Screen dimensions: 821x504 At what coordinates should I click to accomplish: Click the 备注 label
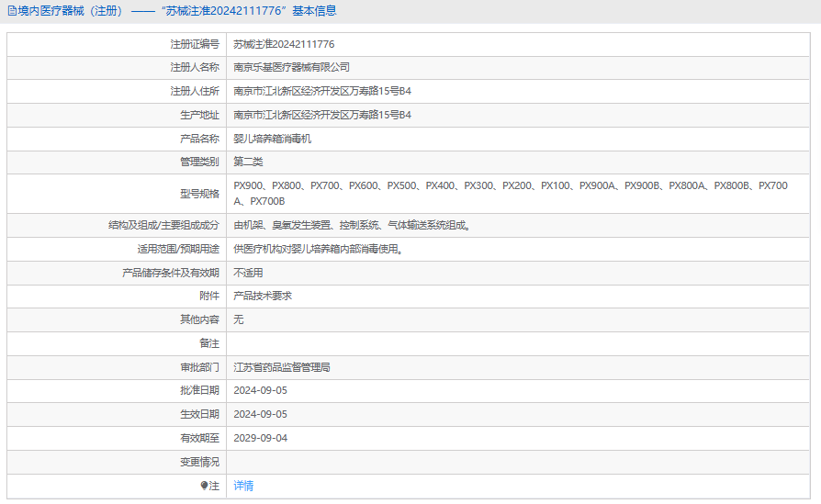pos(209,343)
